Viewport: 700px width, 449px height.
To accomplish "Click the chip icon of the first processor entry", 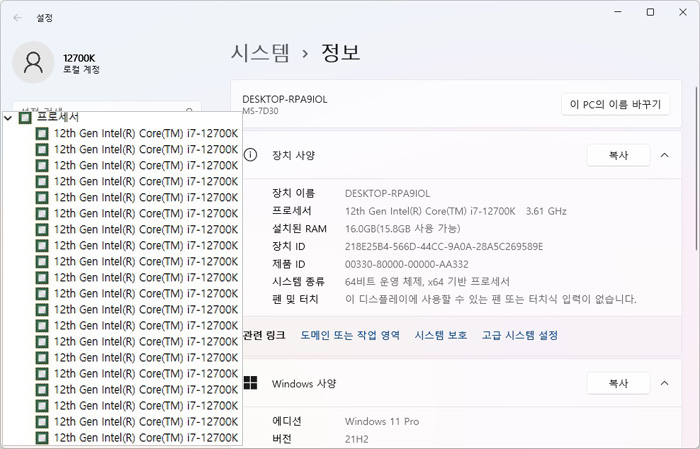I will pos(42,133).
